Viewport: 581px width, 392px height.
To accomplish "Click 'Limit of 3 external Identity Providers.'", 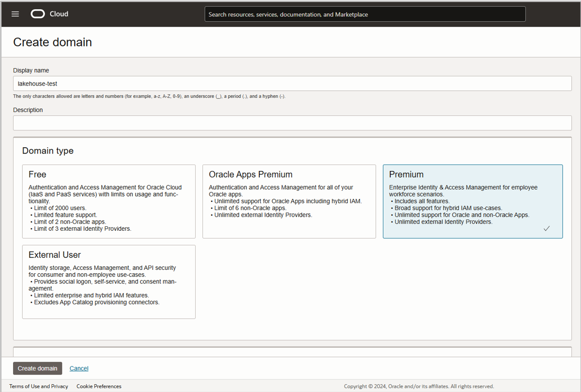I will point(83,229).
